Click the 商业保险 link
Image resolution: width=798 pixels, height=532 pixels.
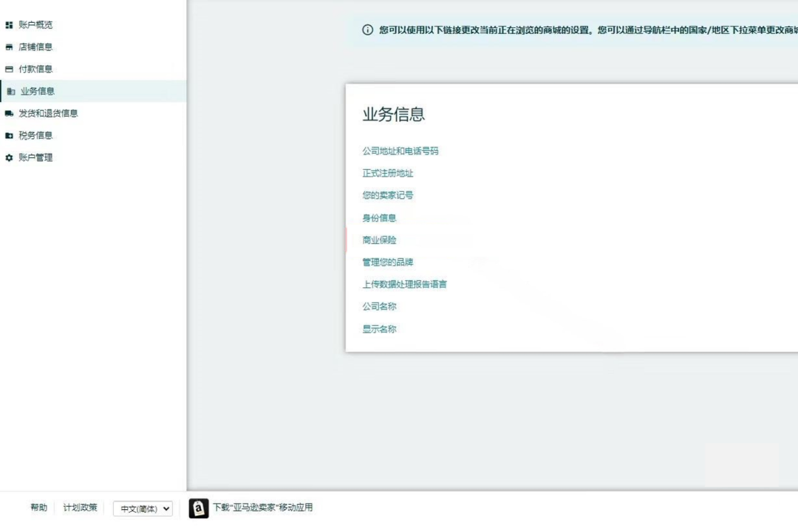coord(378,239)
